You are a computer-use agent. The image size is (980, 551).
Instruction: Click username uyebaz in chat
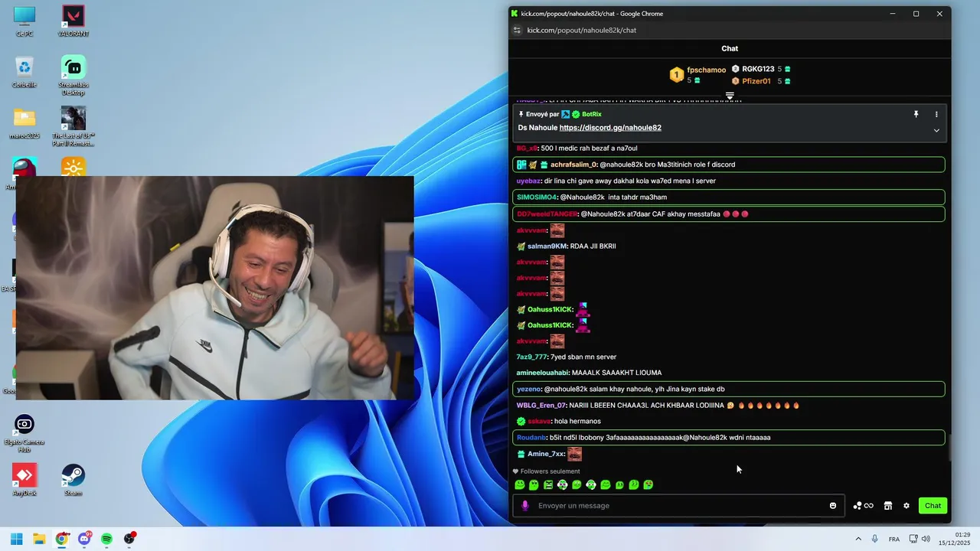pos(528,181)
